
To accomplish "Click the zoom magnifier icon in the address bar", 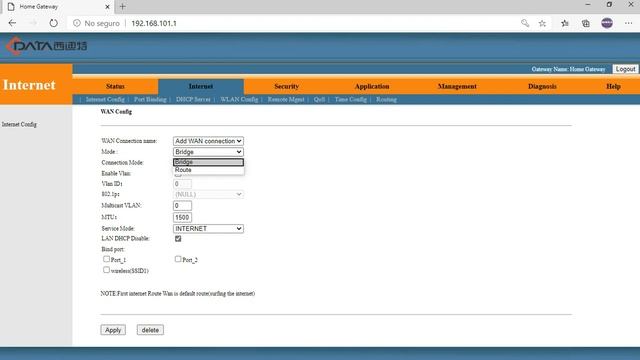I will click(525, 23).
